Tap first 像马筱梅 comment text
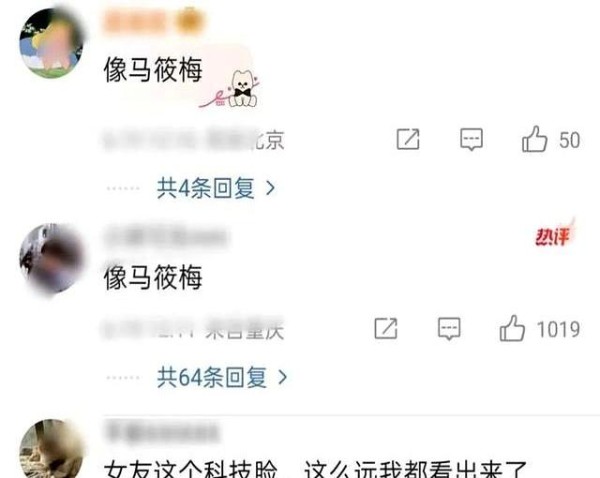The image size is (600, 478). click(x=153, y=70)
